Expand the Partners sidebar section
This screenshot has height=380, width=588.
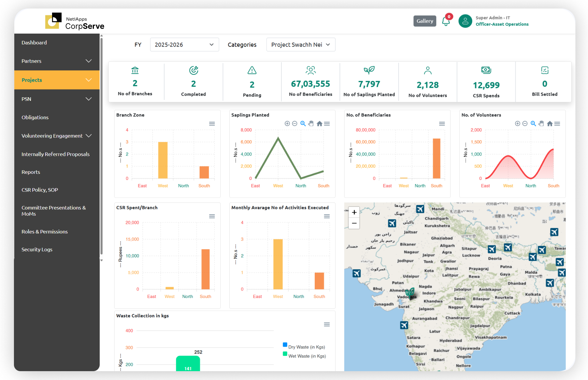pos(56,61)
